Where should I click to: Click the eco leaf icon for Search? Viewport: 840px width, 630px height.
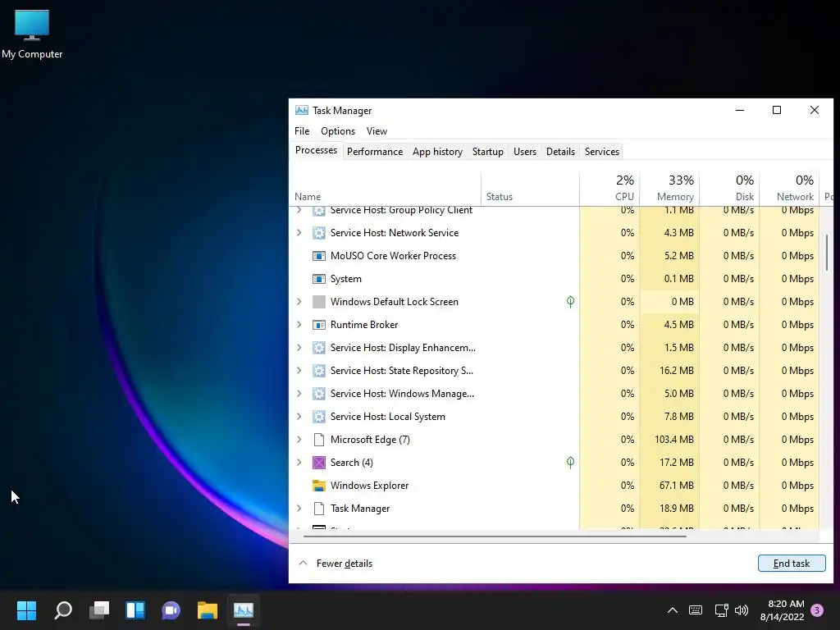pyautogui.click(x=571, y=463)
